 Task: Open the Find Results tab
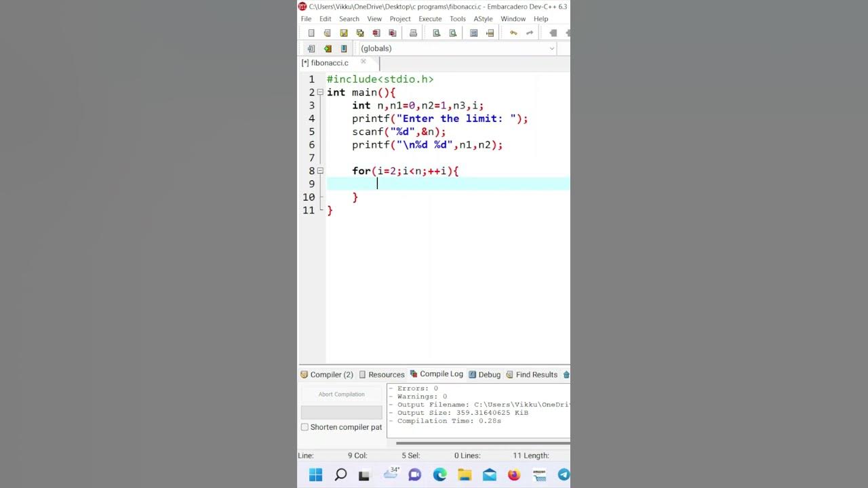[532, 375]
